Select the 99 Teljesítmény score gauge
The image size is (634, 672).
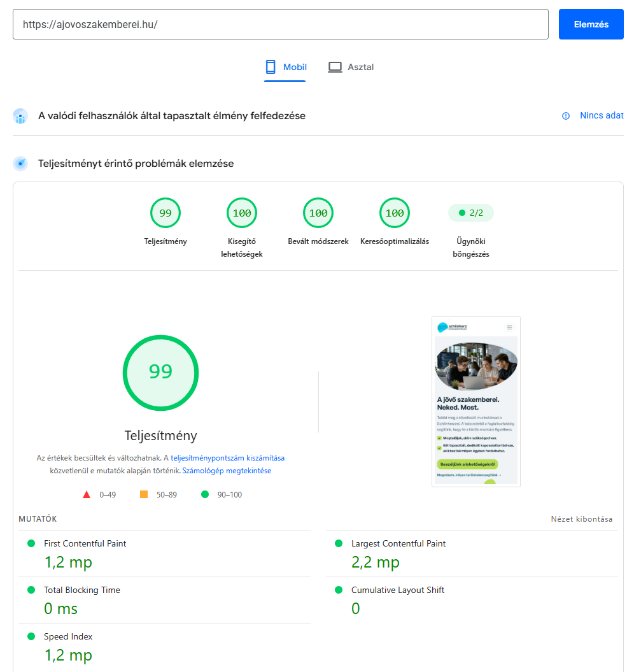point(166,213)
